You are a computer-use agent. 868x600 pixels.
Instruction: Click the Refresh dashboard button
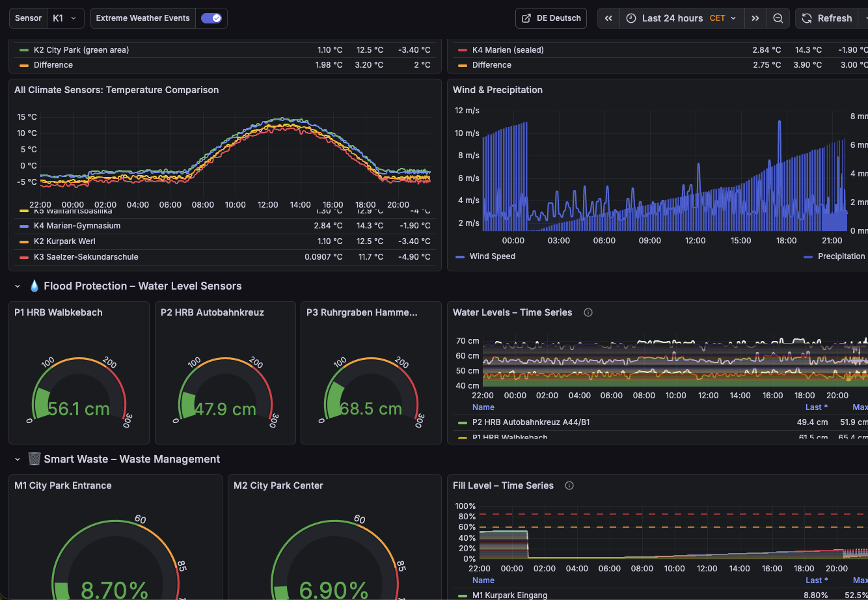pos(828,18)
